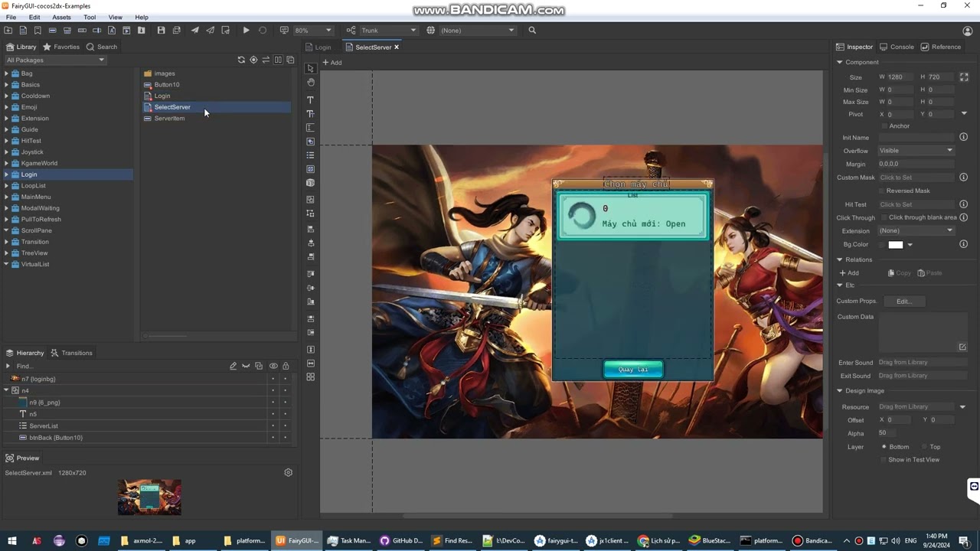The image size is (980, 551).
Task: Select the arrow selection tool in side toolbar
Action: pyautogui.click(x=310, y=69)
